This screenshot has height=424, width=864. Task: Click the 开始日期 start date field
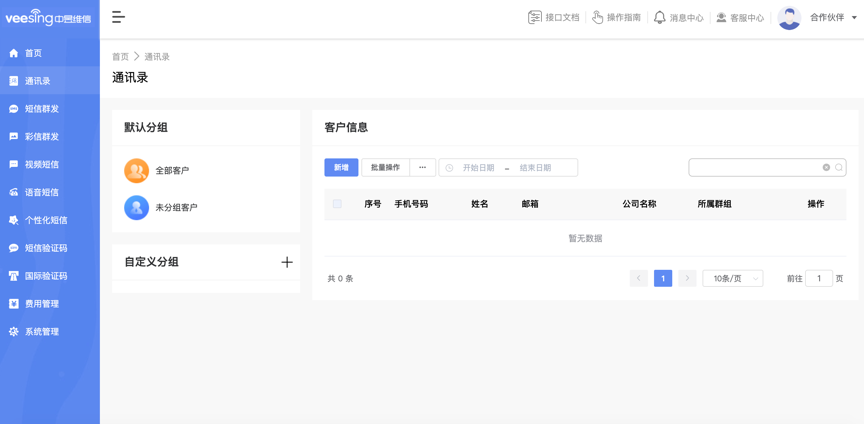tap(478, 168)
